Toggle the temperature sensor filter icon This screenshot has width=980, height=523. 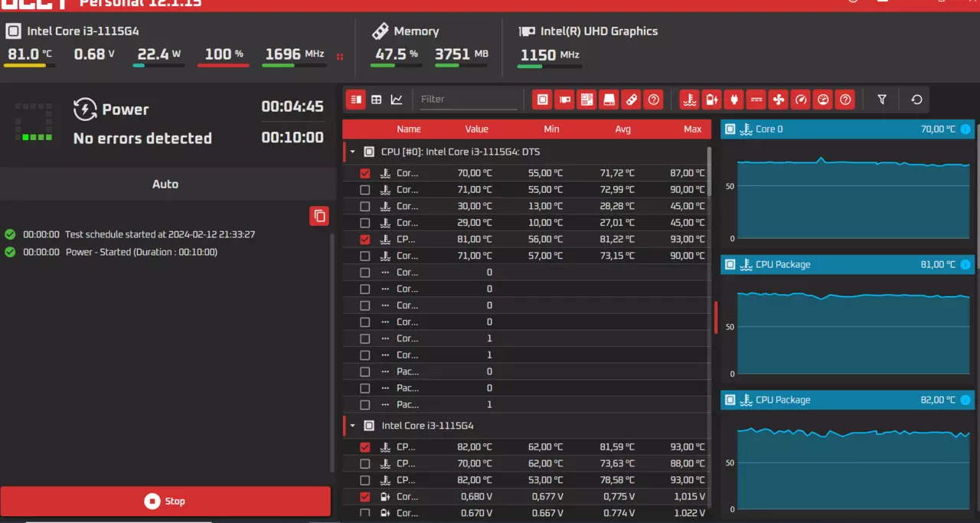(x=690, y=100)
